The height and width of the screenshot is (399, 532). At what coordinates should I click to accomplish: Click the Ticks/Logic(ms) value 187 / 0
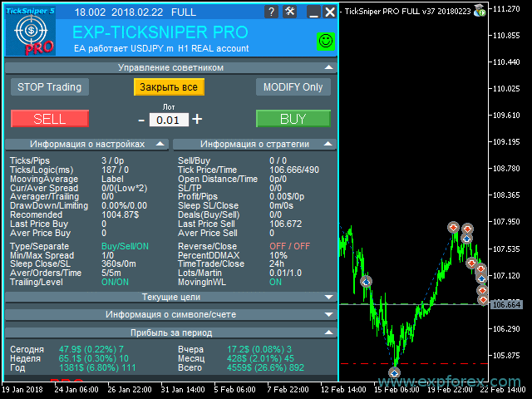(115, 170)
